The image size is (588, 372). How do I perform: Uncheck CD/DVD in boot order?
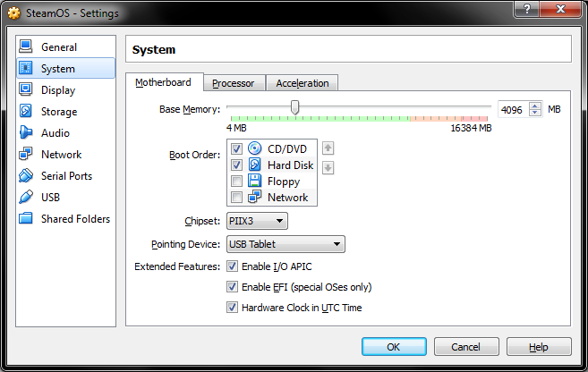coord(236,148)
